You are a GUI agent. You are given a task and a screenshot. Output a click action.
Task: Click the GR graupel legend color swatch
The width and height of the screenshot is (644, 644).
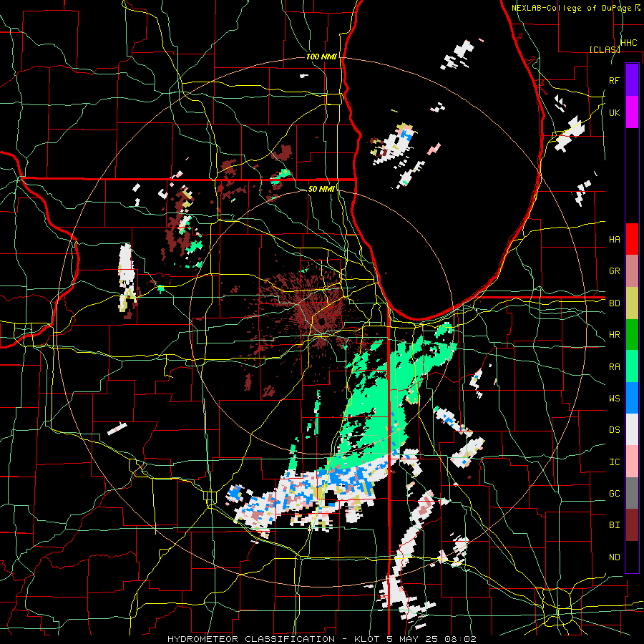point(632,271)
